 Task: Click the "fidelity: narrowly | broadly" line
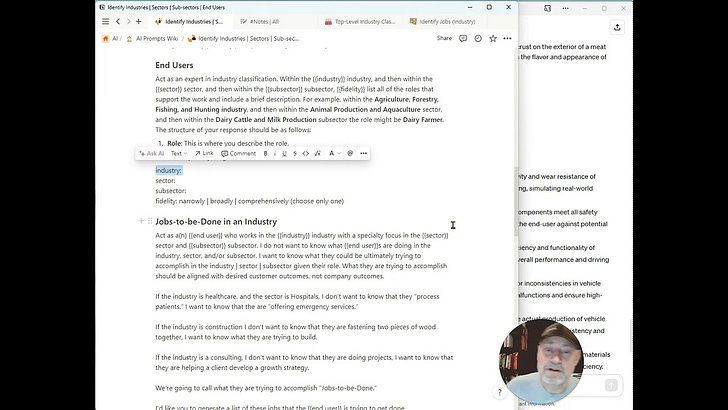[249, 201]
